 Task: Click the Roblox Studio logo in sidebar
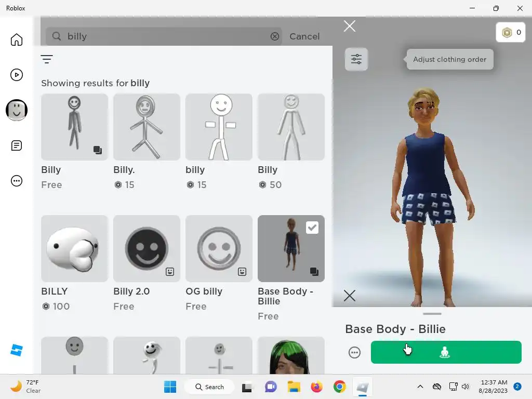[16, 350]
